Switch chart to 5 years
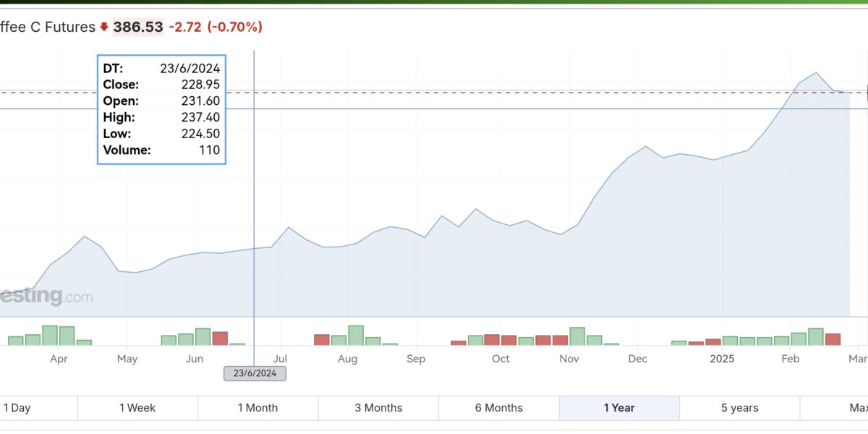Screen dimensions: 868x434 [739, 408]
